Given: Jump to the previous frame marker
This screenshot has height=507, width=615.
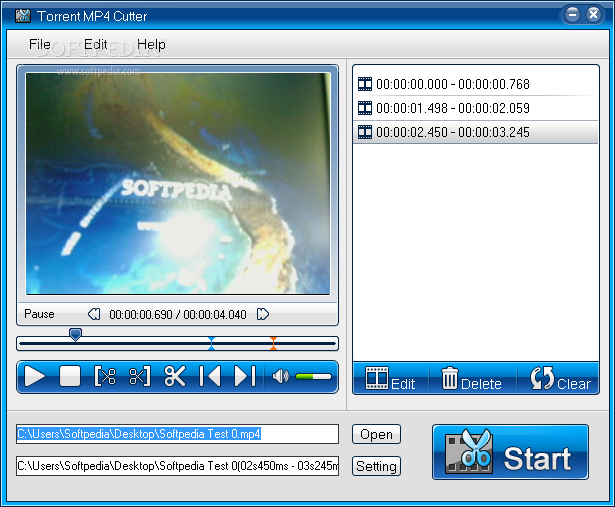Looking at the screenshot, I should click(x=210, y=376).
